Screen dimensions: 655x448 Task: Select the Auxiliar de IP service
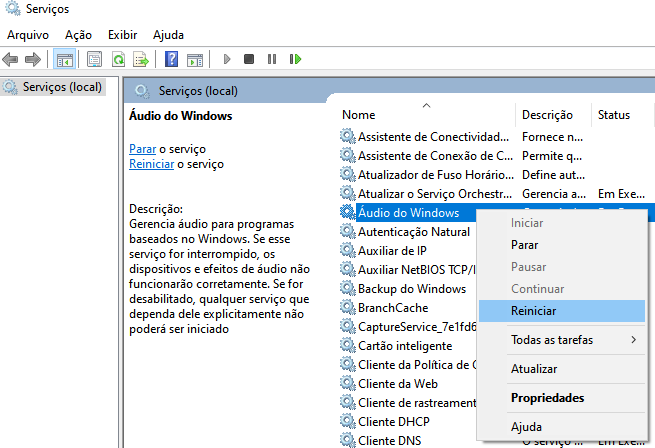tap(392, 251)
